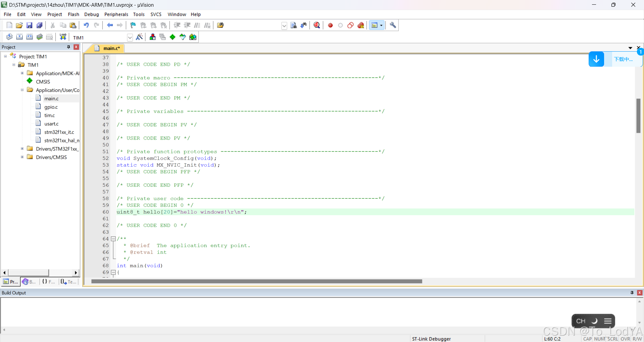Screen dimensions: 644x342
Task: Click the Find icon next to the search box
Action: pyautogui.click(x=293, y=25)
